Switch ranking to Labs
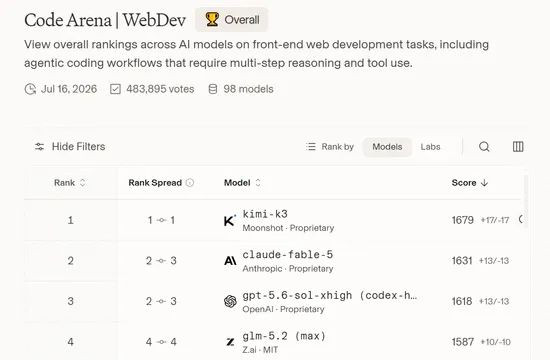This screenshot has width=550, height=360. (430, 147)
